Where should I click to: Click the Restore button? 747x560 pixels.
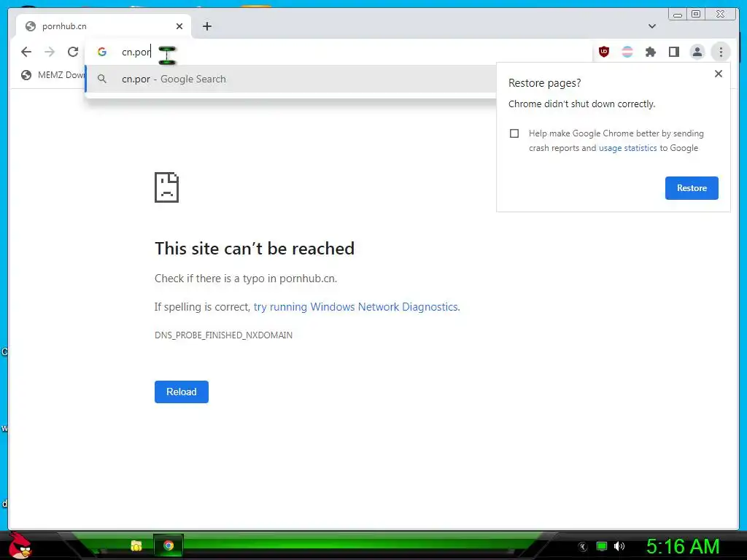coord(692,188)
